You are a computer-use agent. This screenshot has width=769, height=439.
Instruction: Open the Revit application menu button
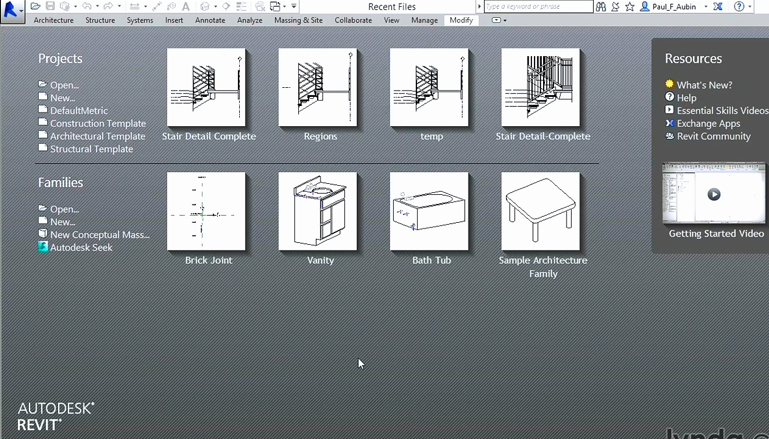pyautogui.click(x=12, y=10)
